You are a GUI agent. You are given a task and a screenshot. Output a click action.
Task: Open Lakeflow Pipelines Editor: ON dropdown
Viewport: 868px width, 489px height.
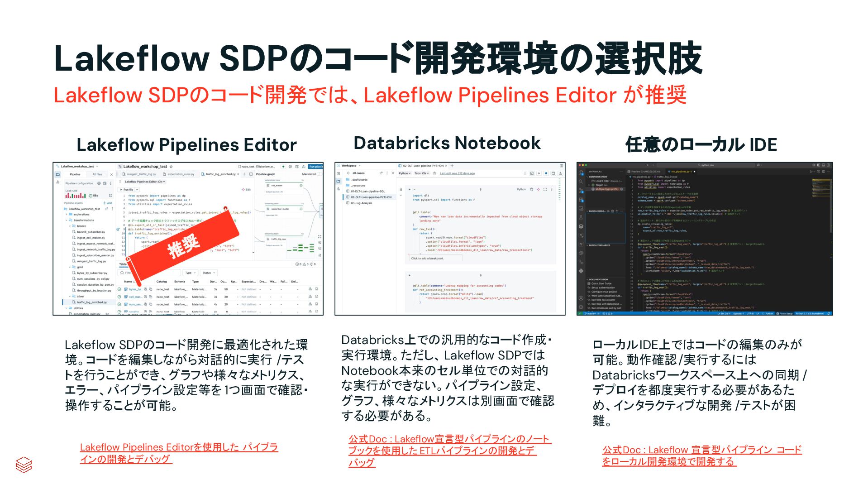point(145,182)
